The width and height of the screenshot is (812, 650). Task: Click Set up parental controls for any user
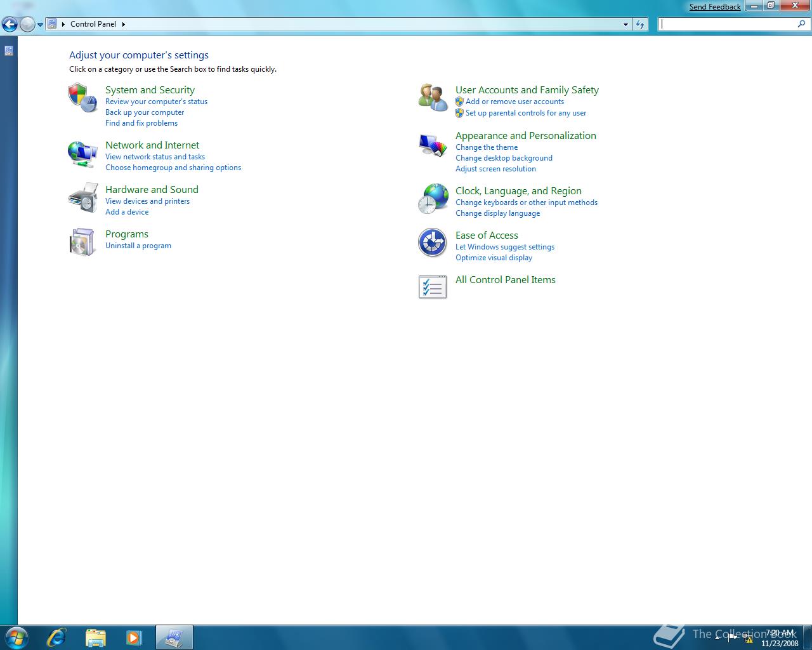[526, 113]
